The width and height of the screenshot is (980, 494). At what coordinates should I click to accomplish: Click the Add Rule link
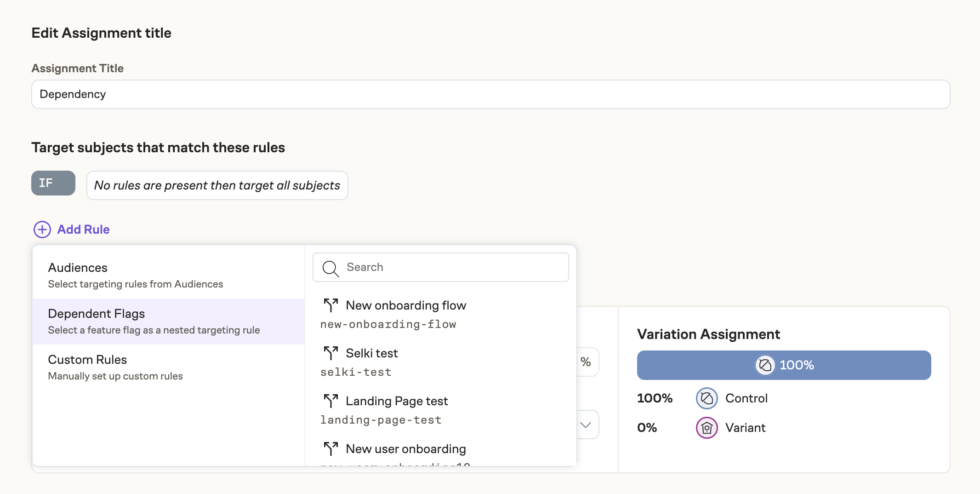[83, 229]
